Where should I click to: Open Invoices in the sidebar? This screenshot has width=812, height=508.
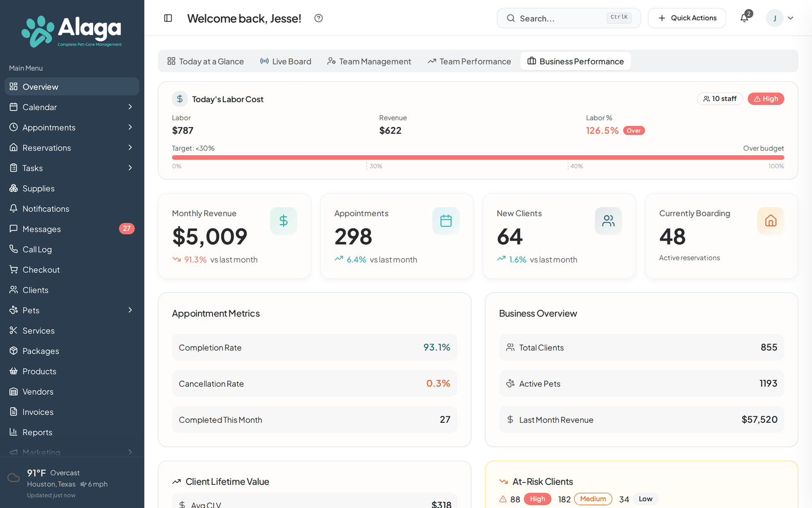point(72,412)
